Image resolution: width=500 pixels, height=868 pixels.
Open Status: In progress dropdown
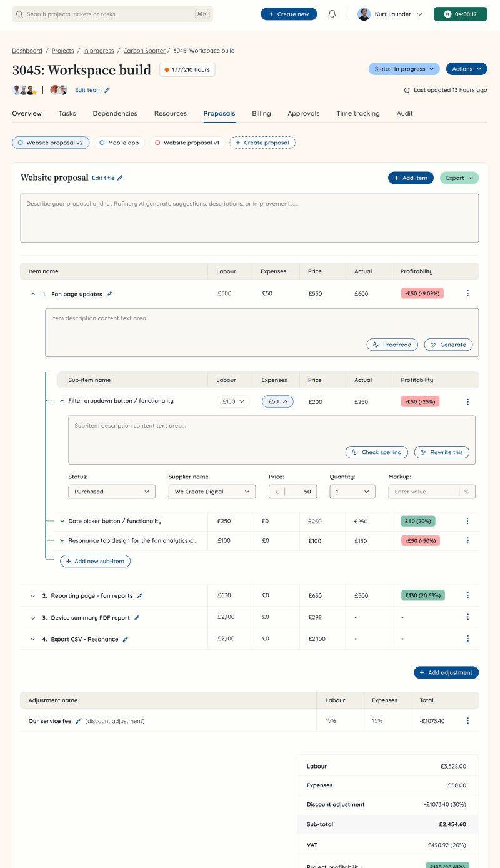(404, 69)
